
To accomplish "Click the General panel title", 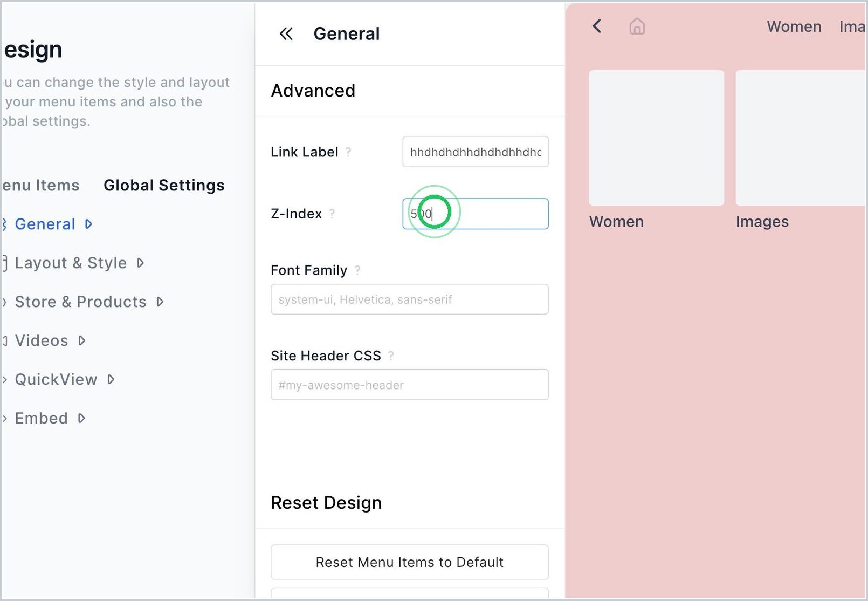I will tap(347, 34).
